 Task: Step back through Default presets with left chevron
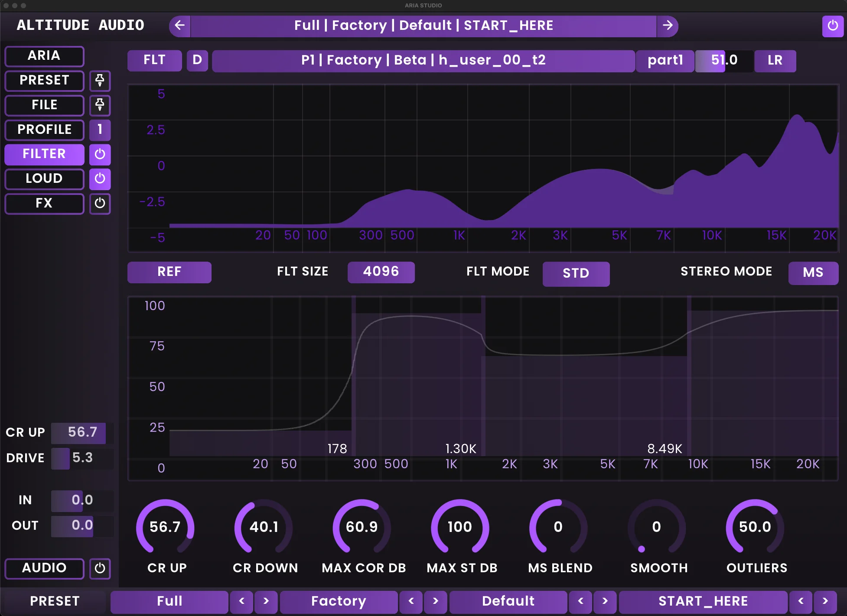click(580, 602)
